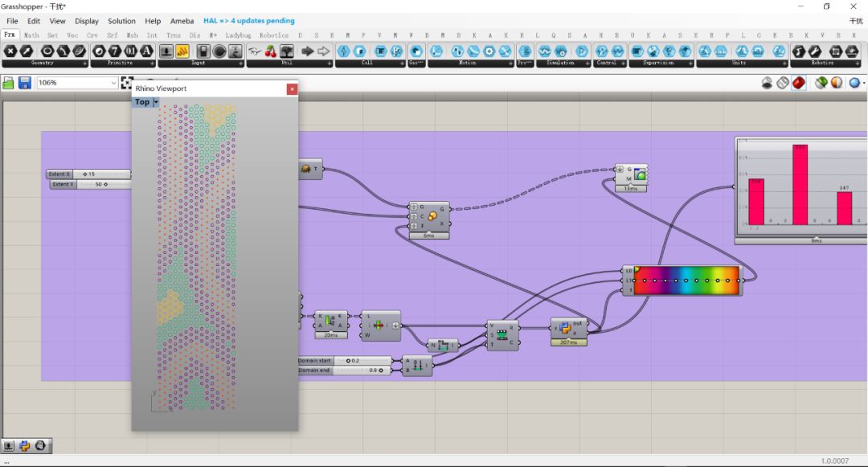The width and height of the screenshot is (868, 467).
Task: Click the HAL 4 updates pending link
Action: tap(248, 21)
